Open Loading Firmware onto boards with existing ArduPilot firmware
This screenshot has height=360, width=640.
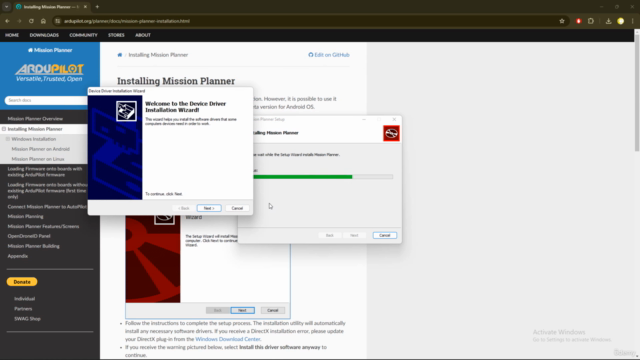tap(44, 171)
